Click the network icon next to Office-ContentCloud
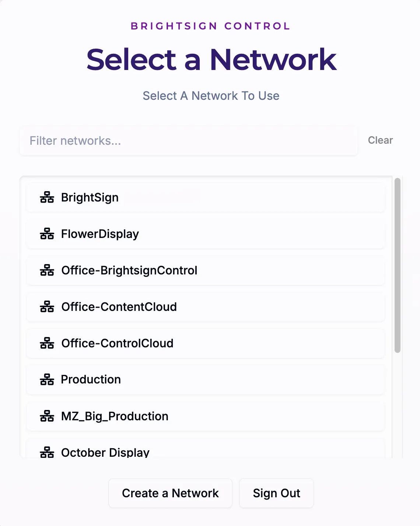The height and width of the screenshot is (526, 420). point(47,307)
